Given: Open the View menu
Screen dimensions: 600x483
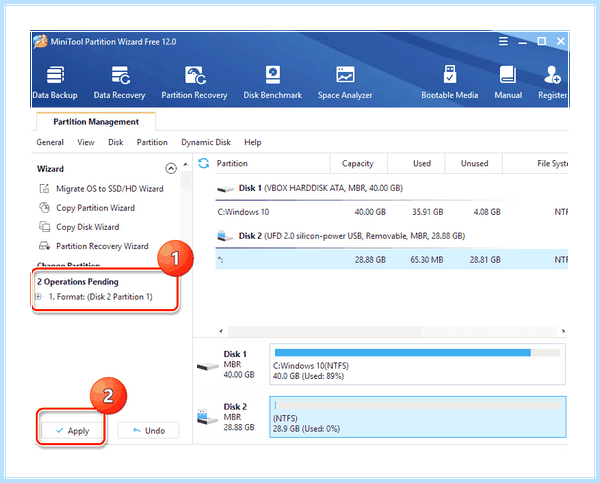Looking at the screenshot, I should (86, 142).
